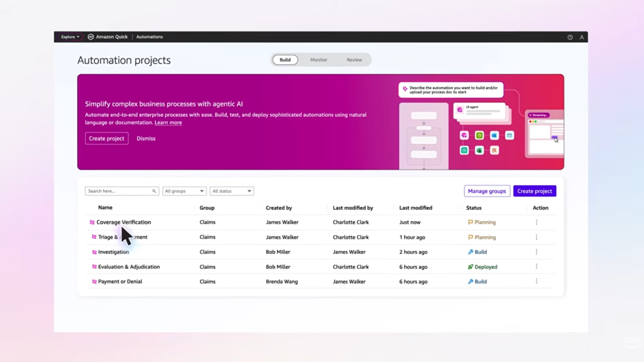This screenshot has width=644, height=362.
Task: Click the Group column header
Action: coord(207,208)
